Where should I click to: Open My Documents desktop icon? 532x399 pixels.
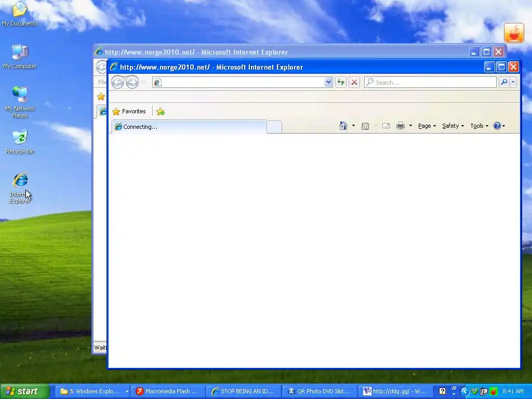click(20, 14)
